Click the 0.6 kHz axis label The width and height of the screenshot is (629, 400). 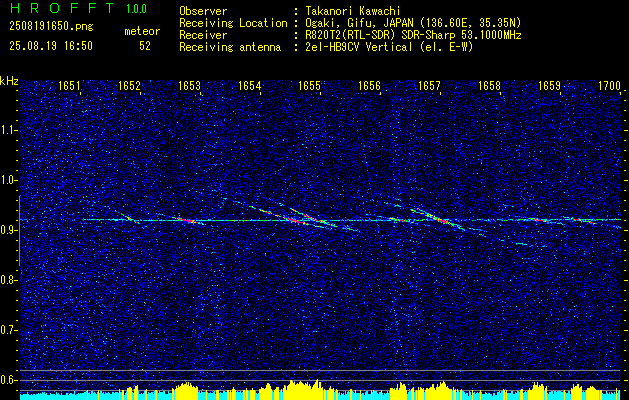7,380
